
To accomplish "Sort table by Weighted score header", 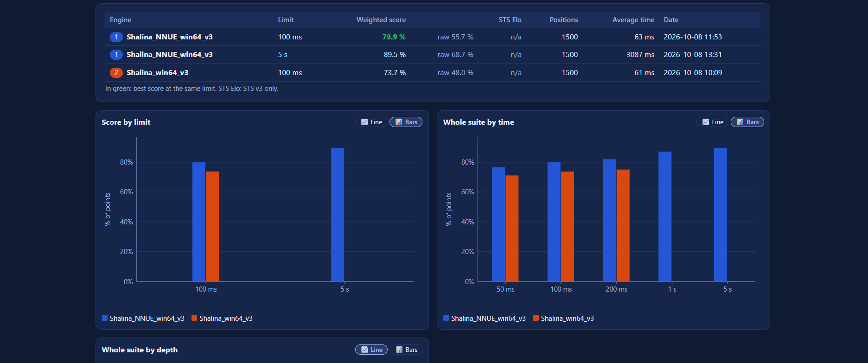I will pos(381,20).
